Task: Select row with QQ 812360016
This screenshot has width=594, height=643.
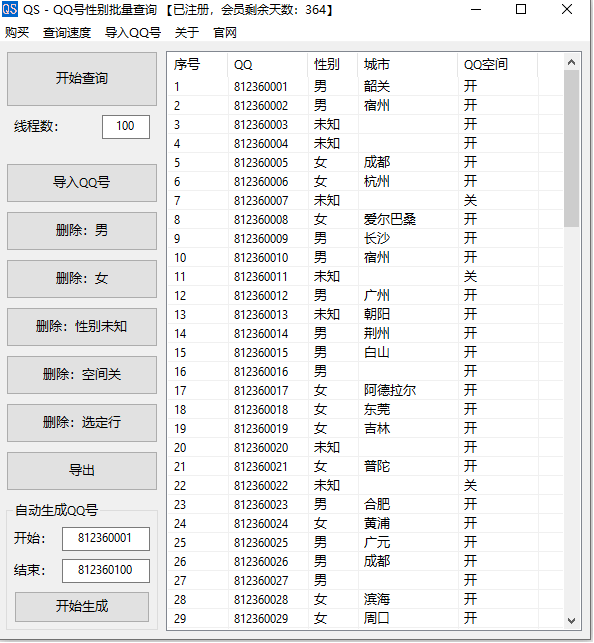Action: click(x=365, y=372)
